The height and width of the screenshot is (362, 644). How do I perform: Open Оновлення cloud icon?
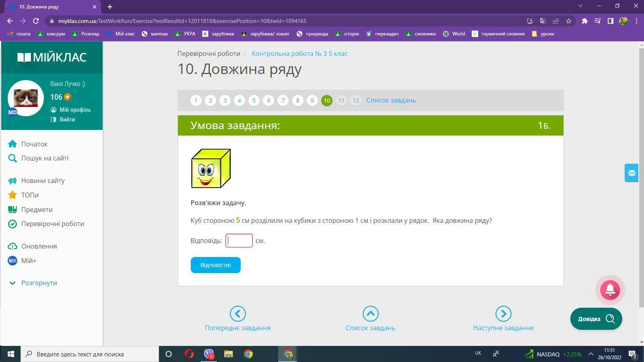(12, 246)
